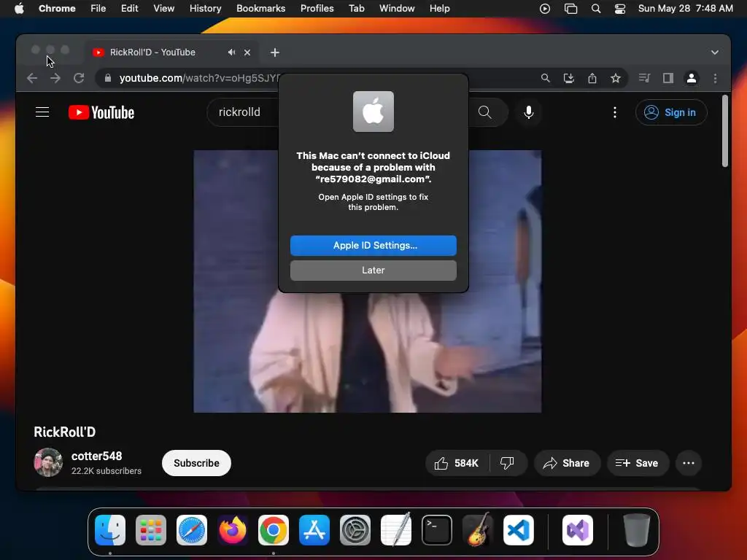Open cotter548 channel name link
747x560 pixels.
[x=97, y=456]
